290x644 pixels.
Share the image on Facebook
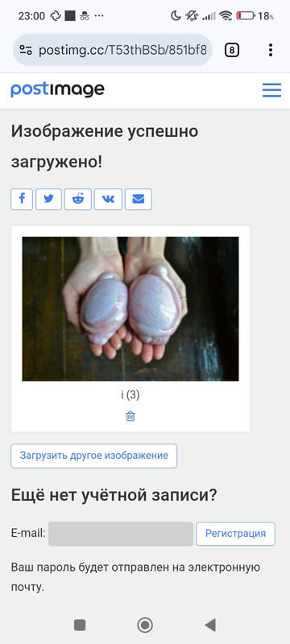coord(22,199)
